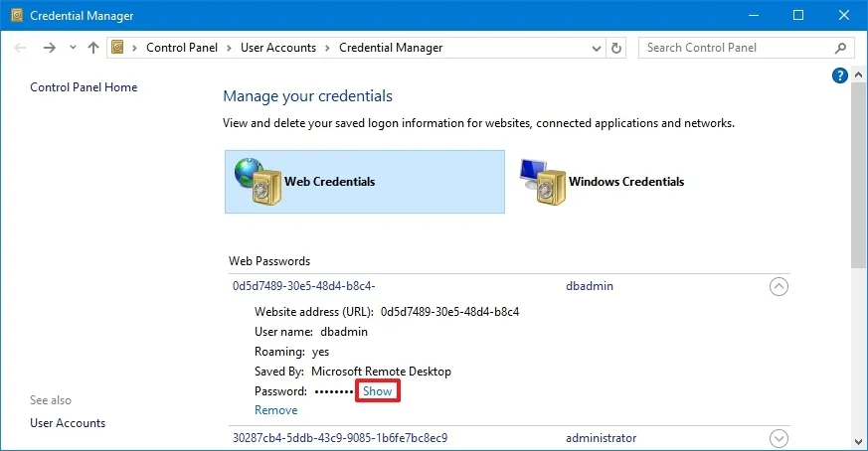The width and height of the screenshot is (868, 451).
Task: Click the Credential Manager title bar icon
Action: coord(17,15)
